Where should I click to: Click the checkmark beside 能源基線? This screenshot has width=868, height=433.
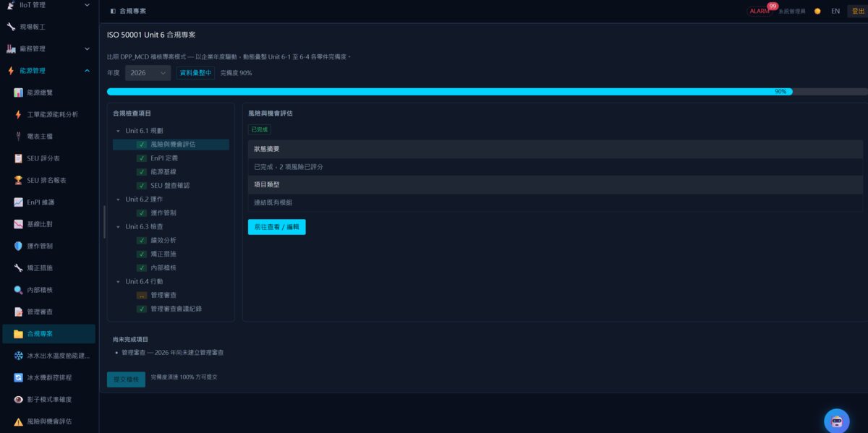pyautogui.click(x=142, y=172)
